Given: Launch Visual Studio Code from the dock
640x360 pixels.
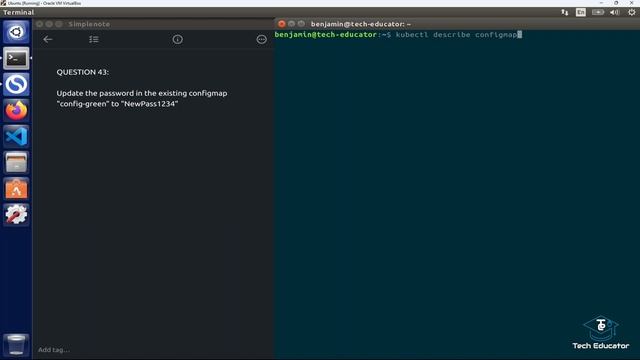Looking at the screenshot, I should [x=16, y=137].
